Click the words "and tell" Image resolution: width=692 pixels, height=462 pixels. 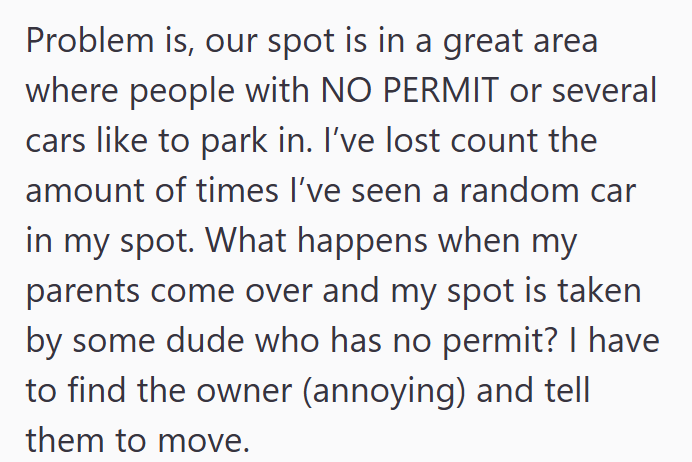tap(533, 391)
